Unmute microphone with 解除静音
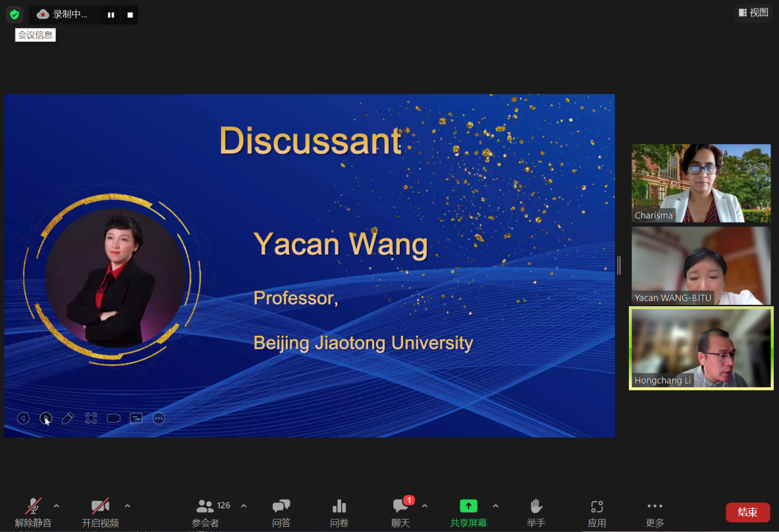779x532 pixels. tap(33, 513)
